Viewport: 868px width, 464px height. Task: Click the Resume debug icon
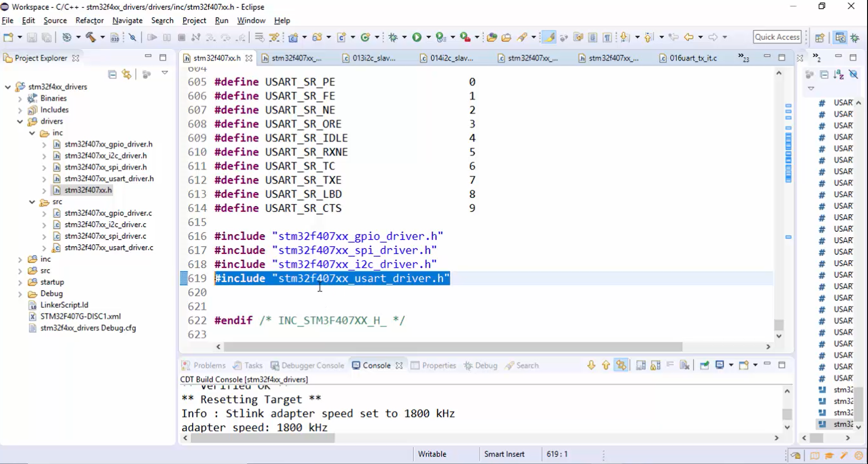point(152,37)
